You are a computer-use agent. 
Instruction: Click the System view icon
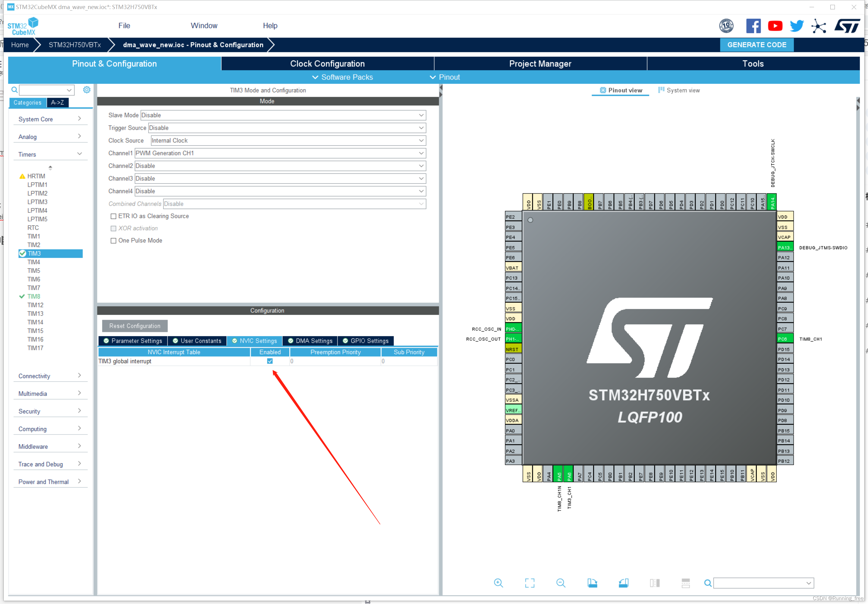659,90
